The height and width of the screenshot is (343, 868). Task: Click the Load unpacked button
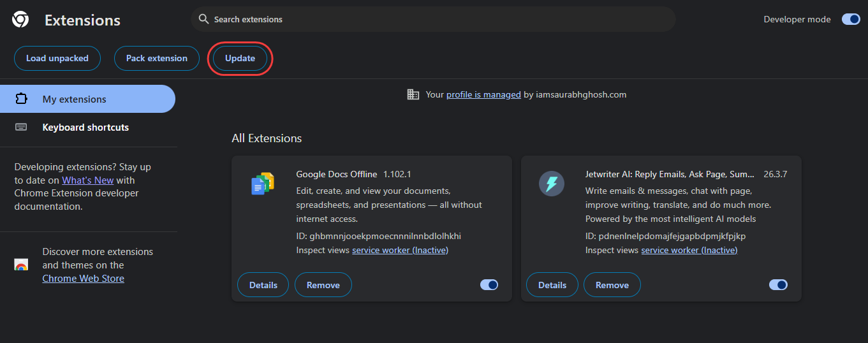57,58
